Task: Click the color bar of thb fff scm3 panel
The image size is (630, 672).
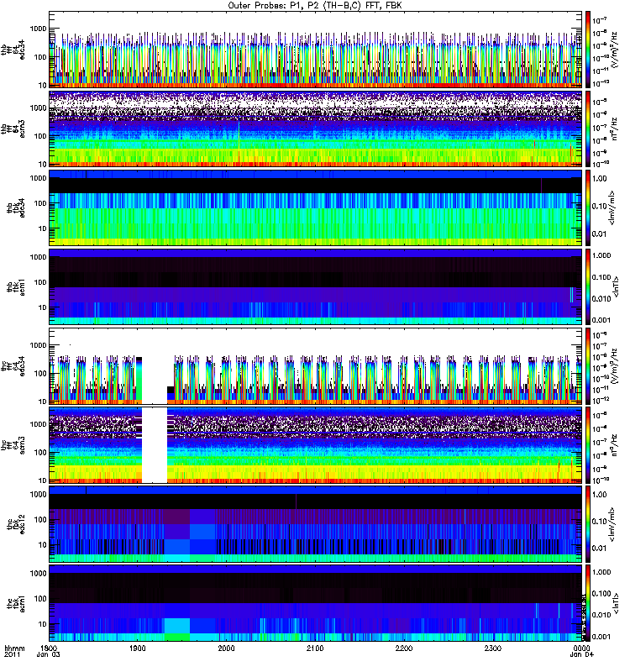Action: point(588,129)
